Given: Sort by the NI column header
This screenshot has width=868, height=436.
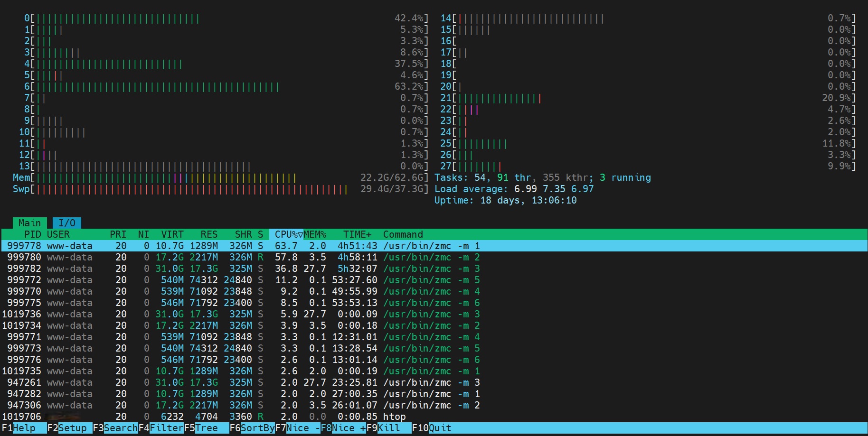Looking at the screenshot, I should [143, 234].
